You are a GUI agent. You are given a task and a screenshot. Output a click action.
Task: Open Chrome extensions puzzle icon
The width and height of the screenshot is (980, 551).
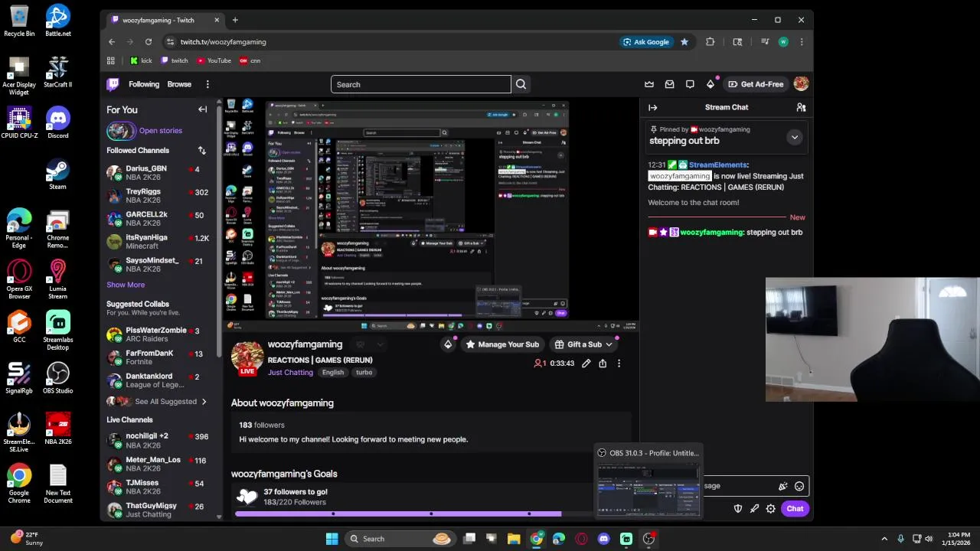(710, 42)
